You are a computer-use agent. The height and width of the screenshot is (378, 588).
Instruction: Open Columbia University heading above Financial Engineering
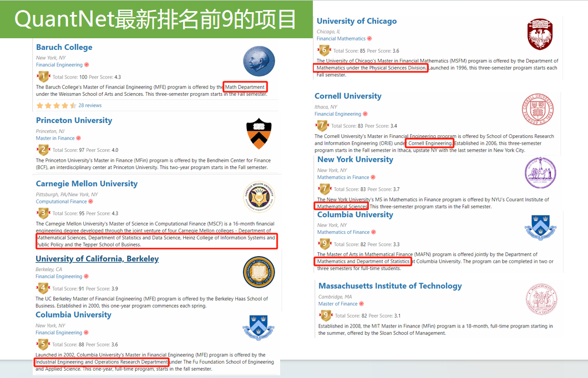pyautogui.click(x=73, y=315)
